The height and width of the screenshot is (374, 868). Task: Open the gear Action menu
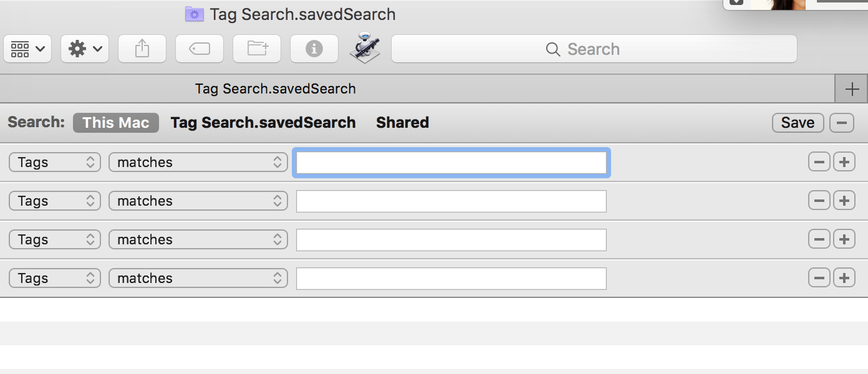click(x=85, y=49)
